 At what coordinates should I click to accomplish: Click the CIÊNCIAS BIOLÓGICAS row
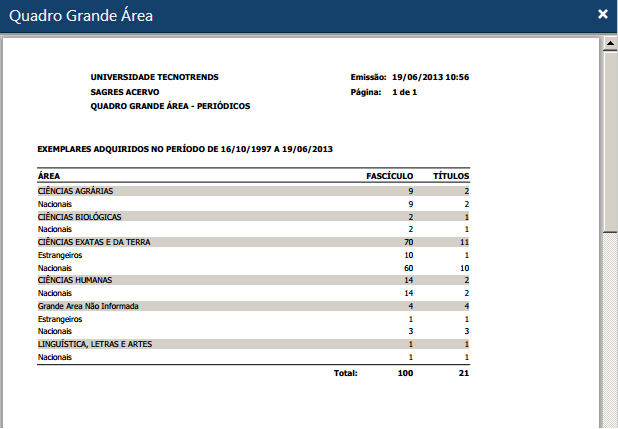[79, 216]
